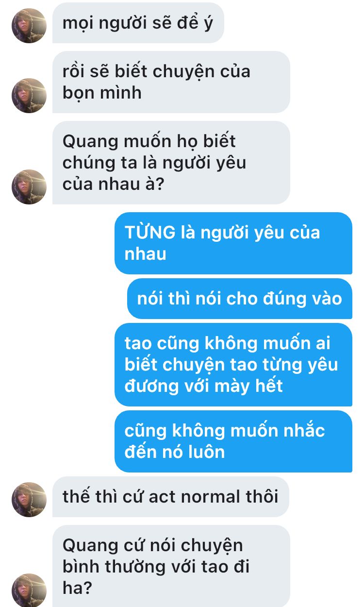Screen dimensions: 364x607
Task: Tap avatar next to 'rồi sẽ biết chuyện' message
Action: [29, 96]
